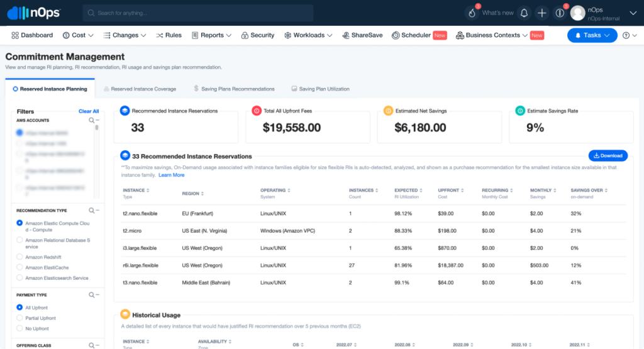Switch to Saving Plans Recommendations tab
The height and width of the screenshot is (349, 644).
(234, 89)
